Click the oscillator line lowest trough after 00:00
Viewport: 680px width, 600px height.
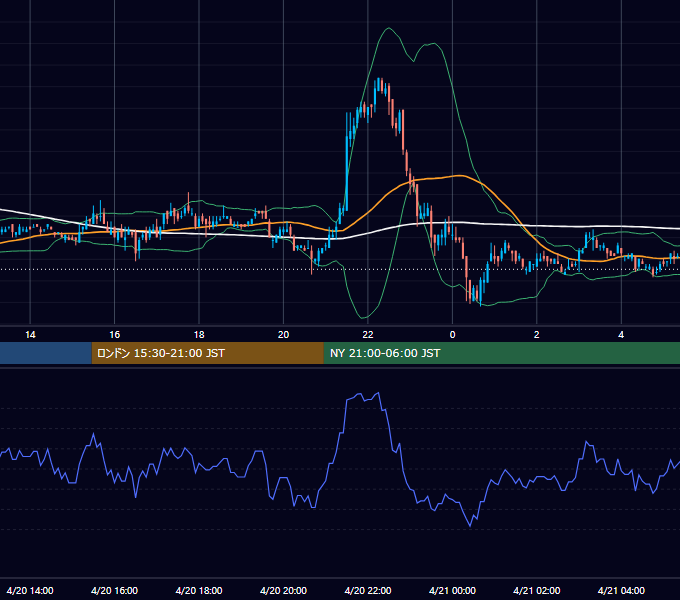pos(470,526)
